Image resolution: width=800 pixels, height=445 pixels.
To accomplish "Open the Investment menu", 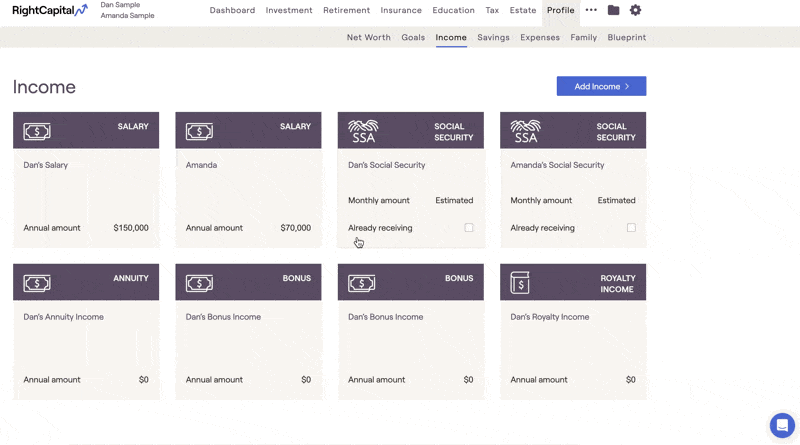I will (289, 10).
